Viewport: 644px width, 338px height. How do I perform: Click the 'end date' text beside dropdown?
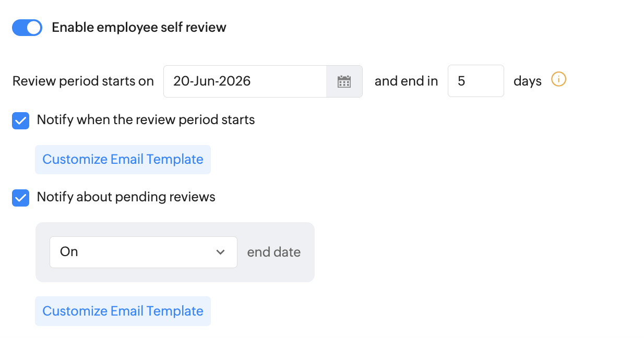click(x=273, y=252)
